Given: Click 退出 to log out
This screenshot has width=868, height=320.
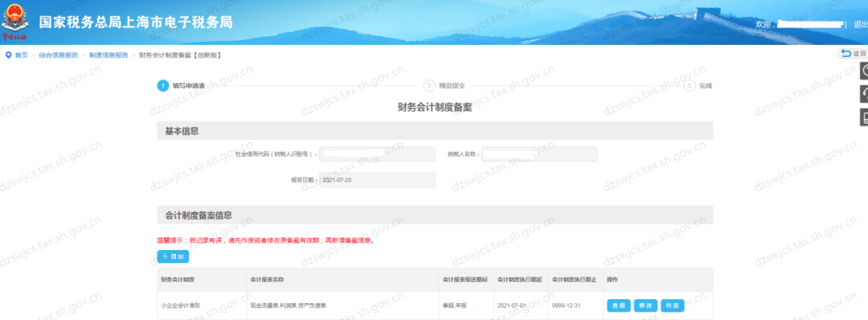Looking at the screenshot, I should [861, 24].
